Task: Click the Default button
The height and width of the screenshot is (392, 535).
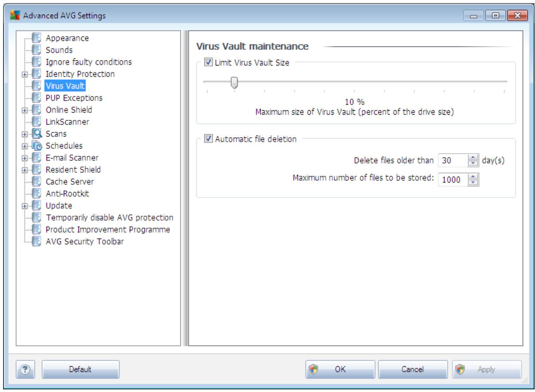Action: [81, 369]
